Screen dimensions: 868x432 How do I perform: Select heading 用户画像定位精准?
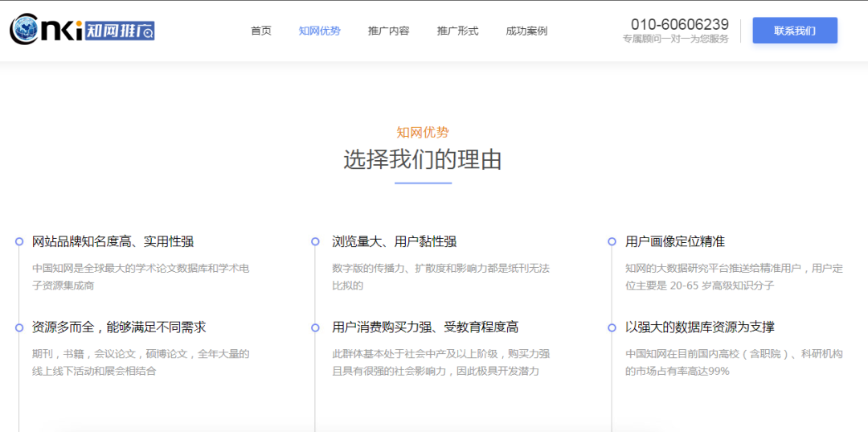coord(675,241)
